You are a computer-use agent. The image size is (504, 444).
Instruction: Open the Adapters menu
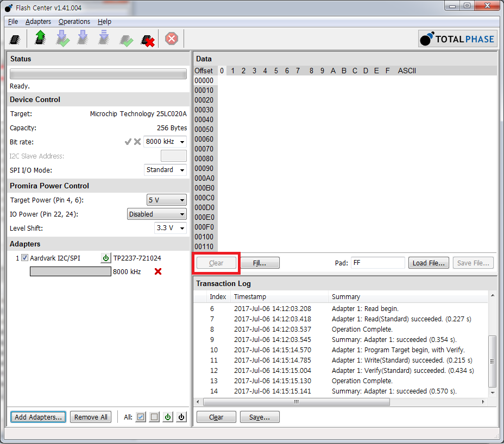pyautogui.click(x=38, y=22)
